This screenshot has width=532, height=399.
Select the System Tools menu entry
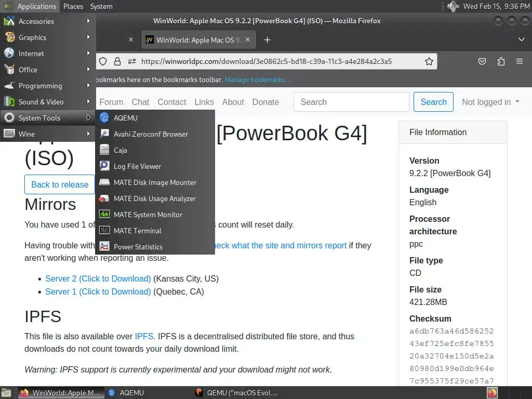point(48,118)
